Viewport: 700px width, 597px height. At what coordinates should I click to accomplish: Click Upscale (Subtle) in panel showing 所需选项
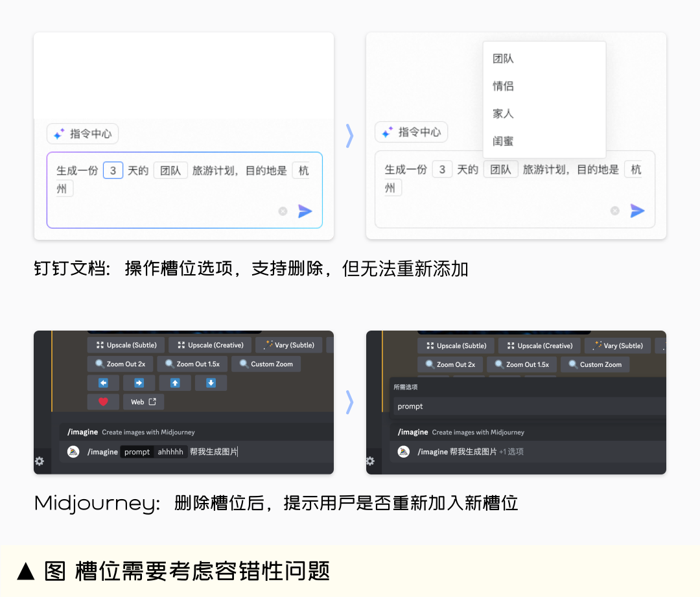pyautogui.click(x=456, y=345)
